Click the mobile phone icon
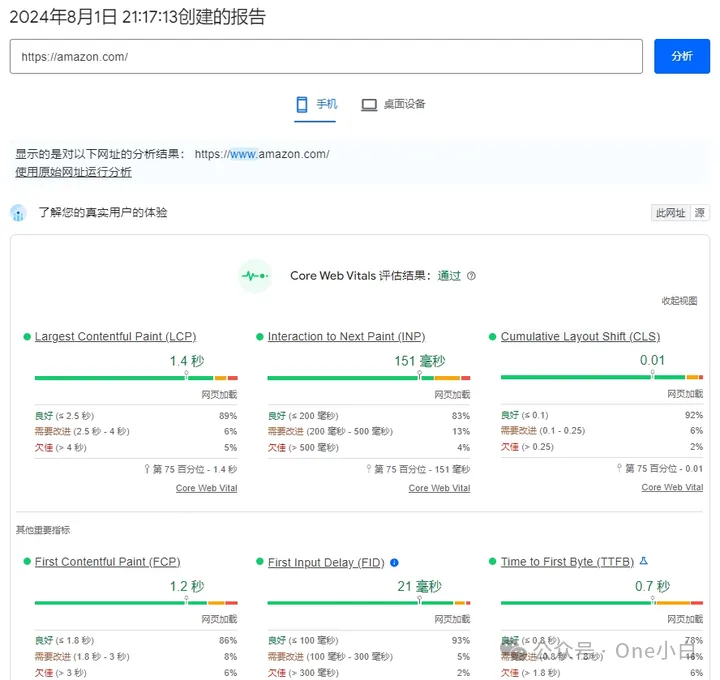Image resolution: width=720 pixels, height=680 pixels. click(302, 105)
